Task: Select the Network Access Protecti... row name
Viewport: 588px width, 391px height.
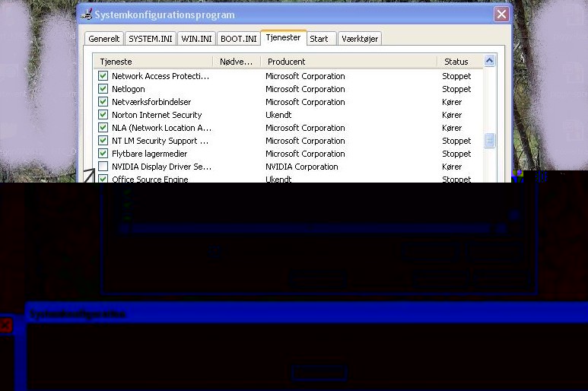Action: pos(161,76)
